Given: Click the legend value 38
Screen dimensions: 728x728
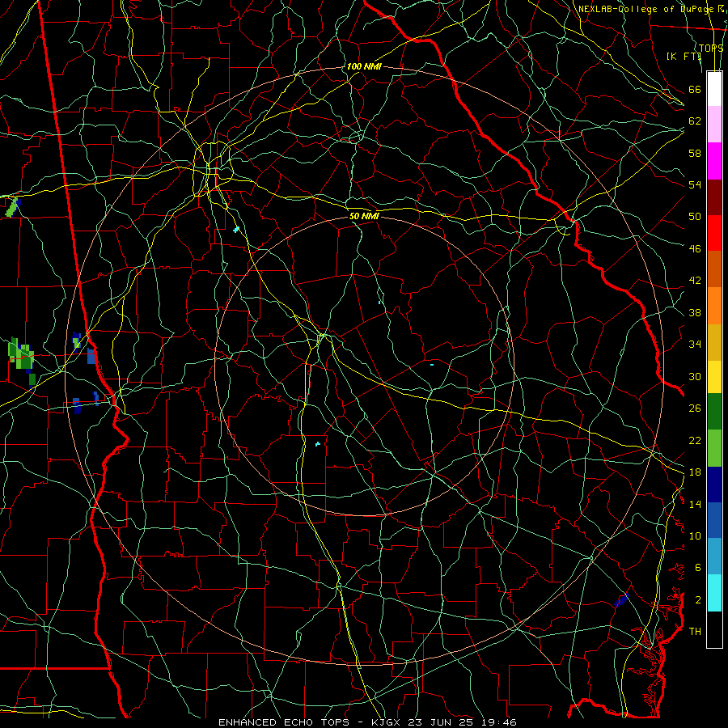Looking at the screenshot, I should pos(695,312).
